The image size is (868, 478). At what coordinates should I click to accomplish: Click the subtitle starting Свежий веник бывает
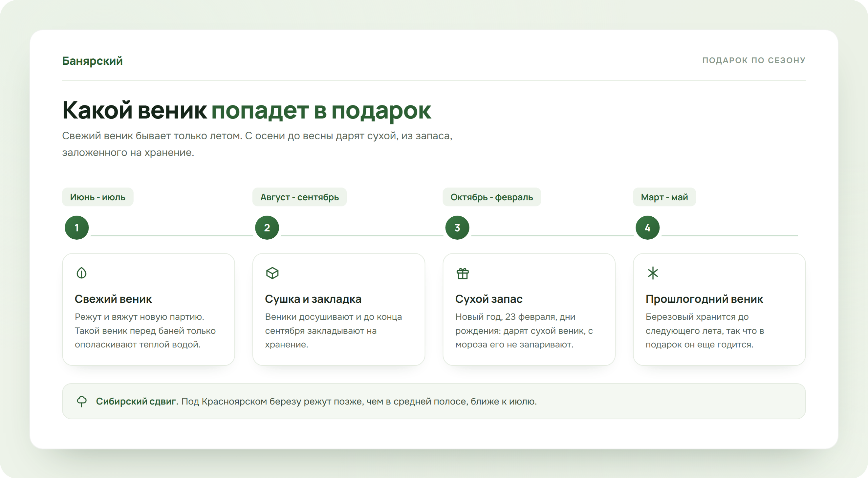(x=257, y=144)
